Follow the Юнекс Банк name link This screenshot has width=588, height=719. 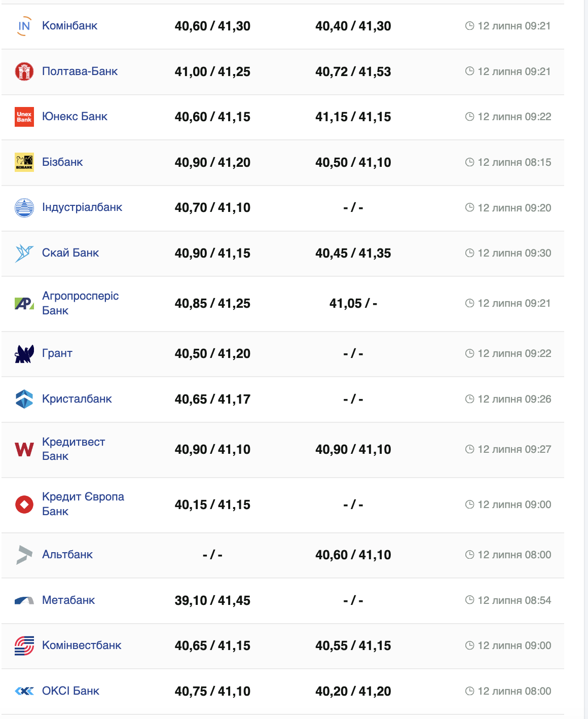point(75,117)
